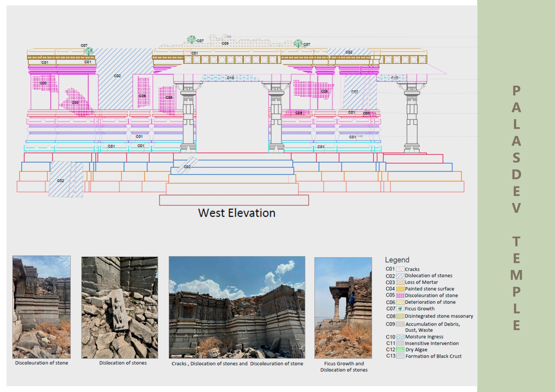555x392 pixels.
Task: Click the Formation of Black Crust symbol
Action: (400, 356)
